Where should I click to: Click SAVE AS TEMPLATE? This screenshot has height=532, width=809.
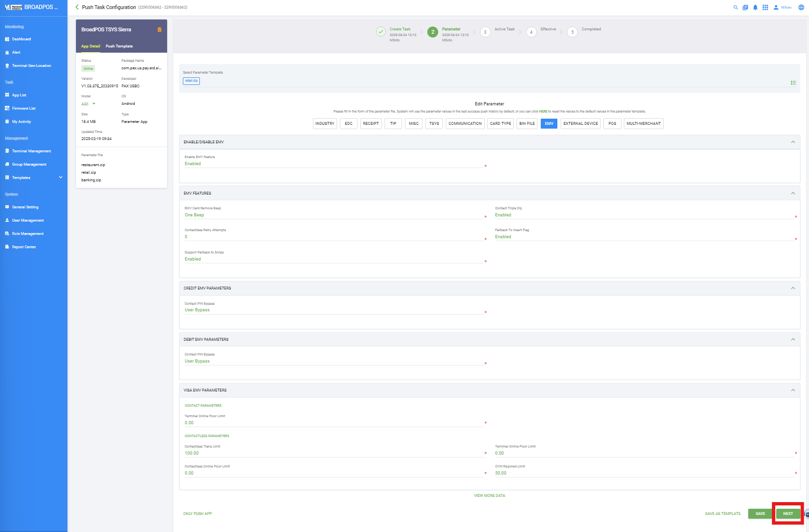(723, 513)
